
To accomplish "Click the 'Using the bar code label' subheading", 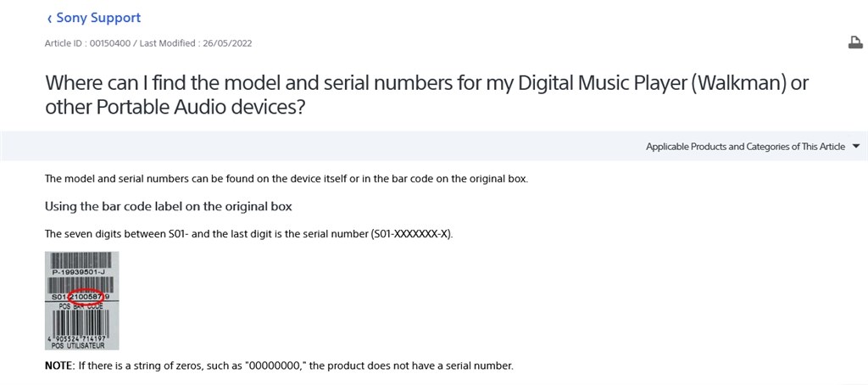I will click(x=169, y=207).
